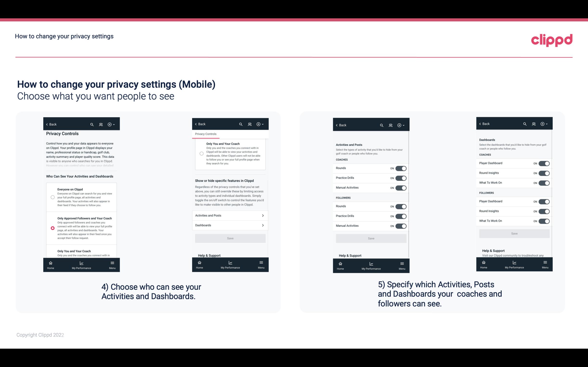Click the Save button on Dashboards screen

(x=514, y=233)
